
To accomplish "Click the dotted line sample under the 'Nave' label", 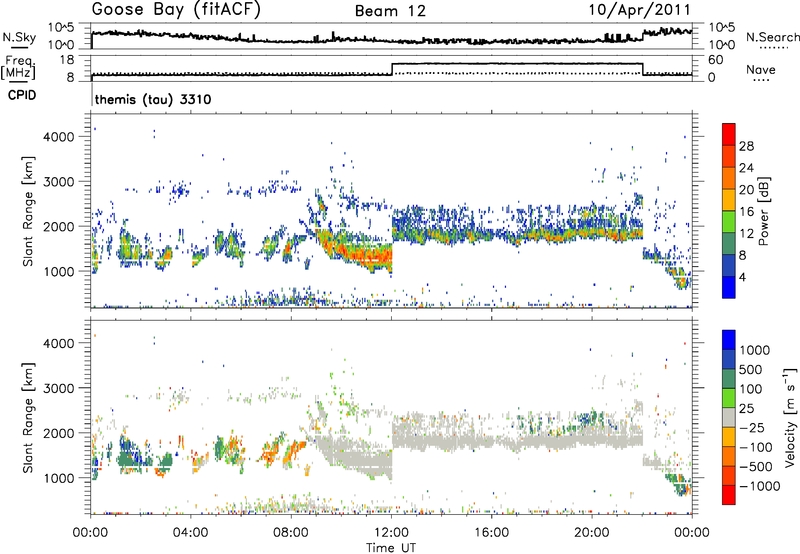I will [x=761, y=81].
